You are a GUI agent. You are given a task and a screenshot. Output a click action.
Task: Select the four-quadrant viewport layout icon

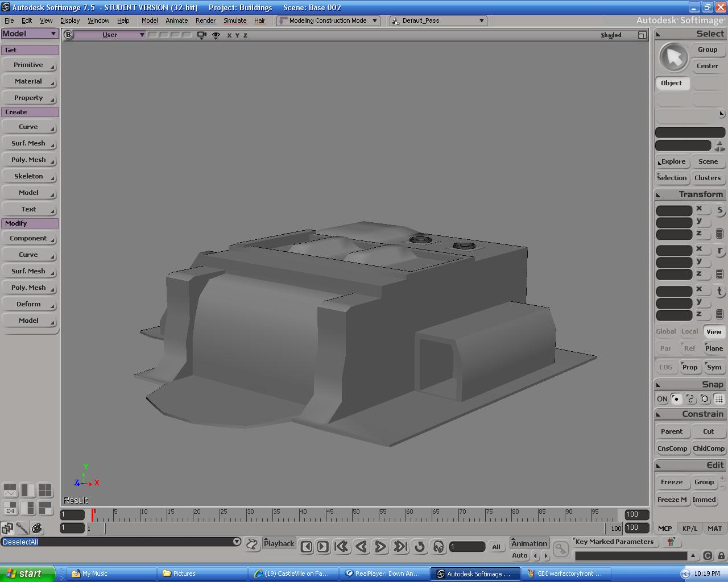click(x=46, y=489)
